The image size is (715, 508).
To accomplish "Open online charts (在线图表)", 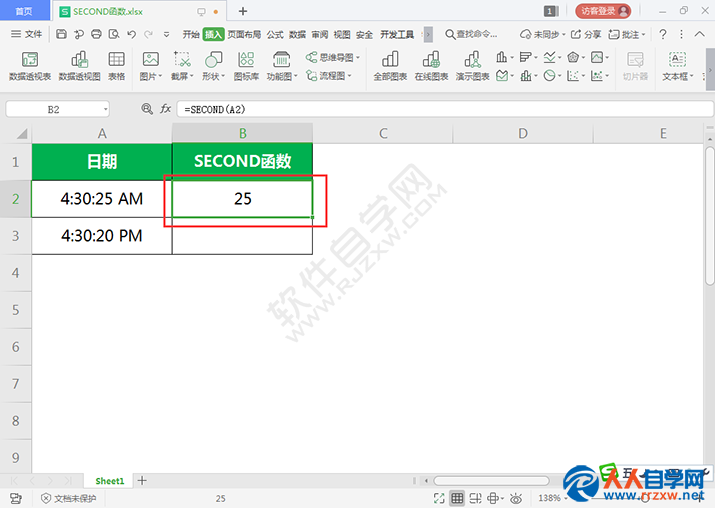I will (431, 66).
